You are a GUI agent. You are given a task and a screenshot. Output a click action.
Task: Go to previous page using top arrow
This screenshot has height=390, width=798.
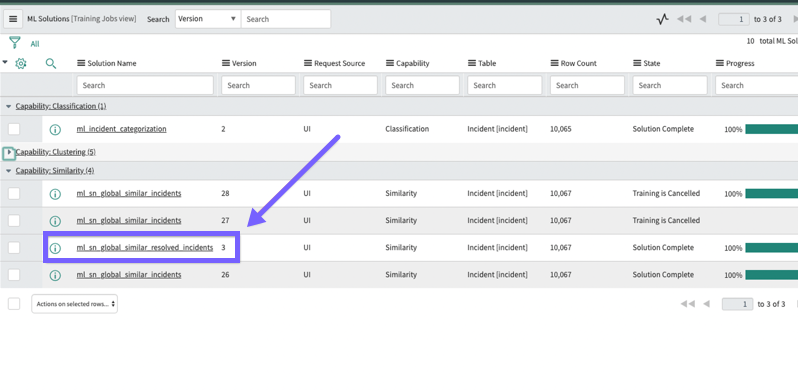703,19
